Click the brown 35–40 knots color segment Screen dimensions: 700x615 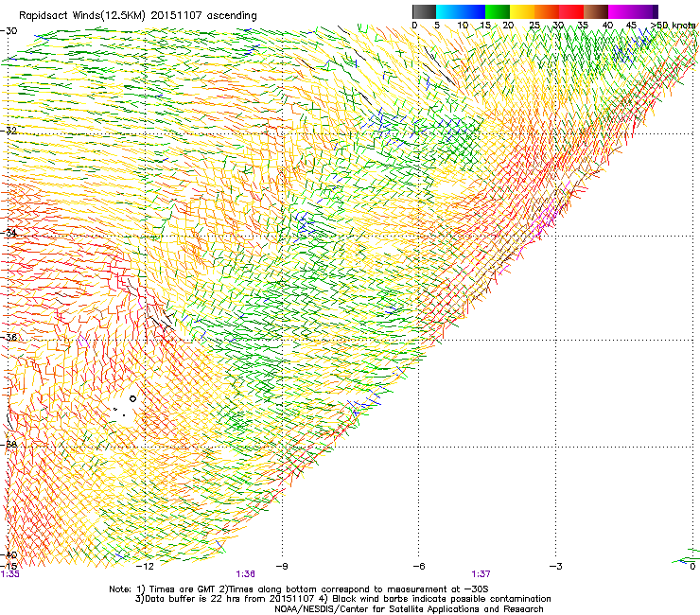[596, 11]
